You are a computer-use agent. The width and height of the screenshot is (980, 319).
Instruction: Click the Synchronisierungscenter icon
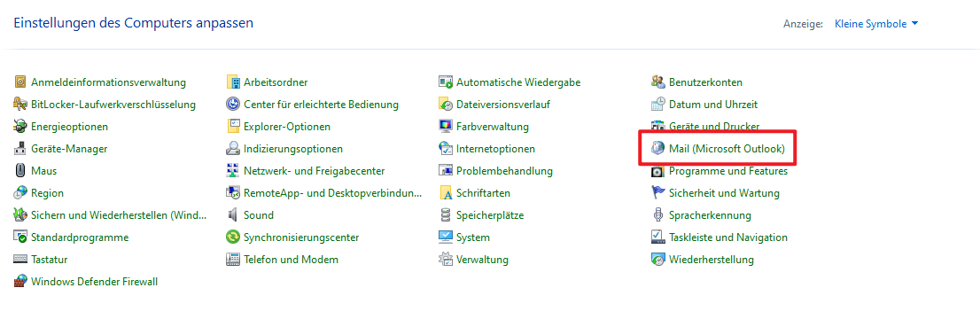point(233,237)
